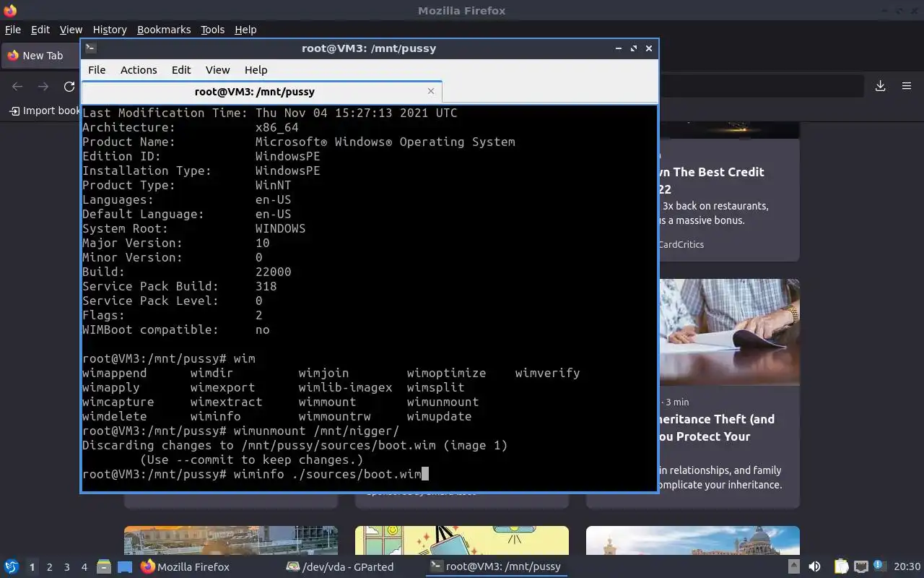This screenshot has width=924, height=578.
Task: Open Firefox History menu
Action: tap(110, 30)
